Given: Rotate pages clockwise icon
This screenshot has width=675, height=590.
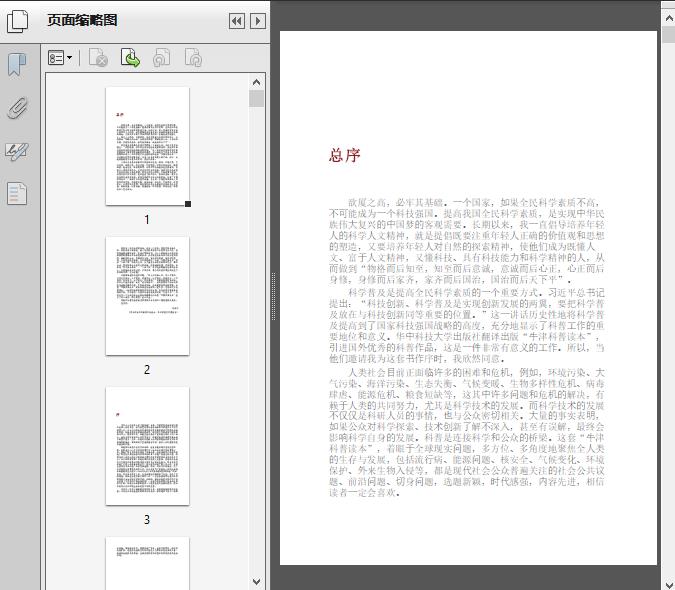Looking at the screenshot, I should click(x=193, y=59).
